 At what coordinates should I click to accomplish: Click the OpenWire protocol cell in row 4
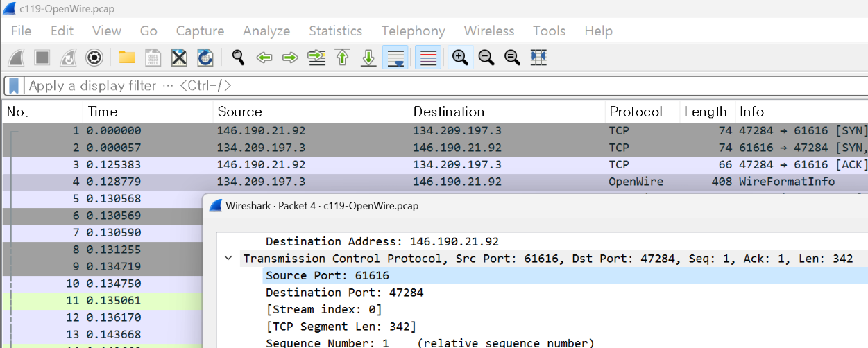coord(636,182)
